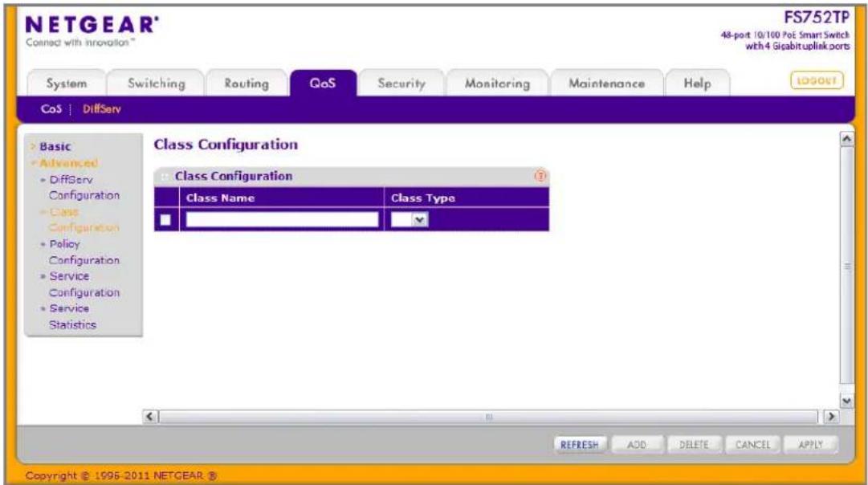The width and height of the screenshot is (868, 485).
Task: Expand the Basic sidebar section
Action: coord(55,147)
